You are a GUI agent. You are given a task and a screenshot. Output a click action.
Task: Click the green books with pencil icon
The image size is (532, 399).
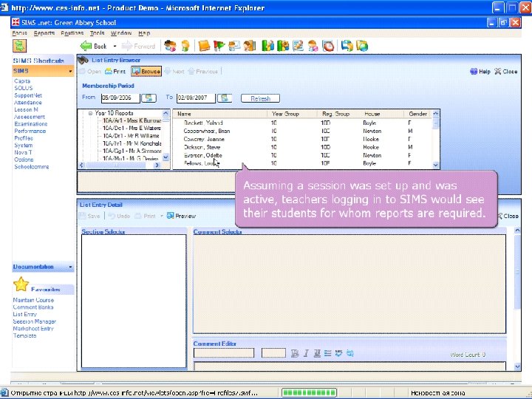[267, 46]
